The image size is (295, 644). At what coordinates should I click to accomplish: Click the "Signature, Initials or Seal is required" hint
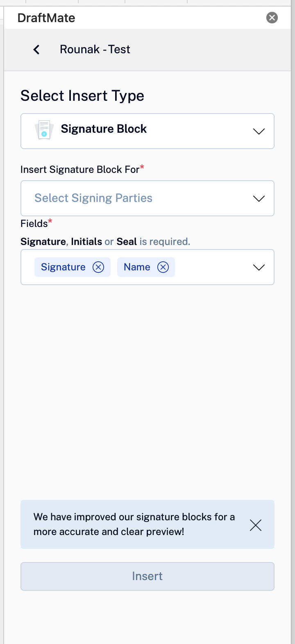[x=105, y=242]
